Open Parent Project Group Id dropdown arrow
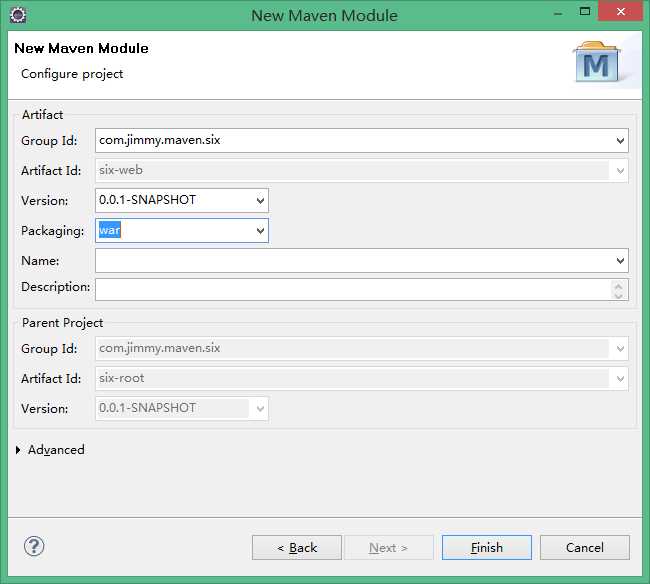The width and height of the screenshot is (650, 584). click(x=620, y=349)
